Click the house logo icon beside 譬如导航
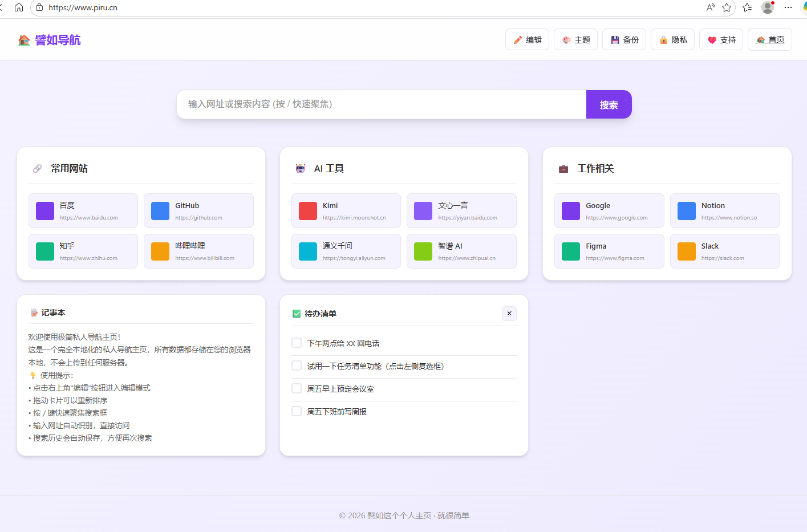Image resolution: width=807 pixels, height=532 pixels. pos(24,40)
